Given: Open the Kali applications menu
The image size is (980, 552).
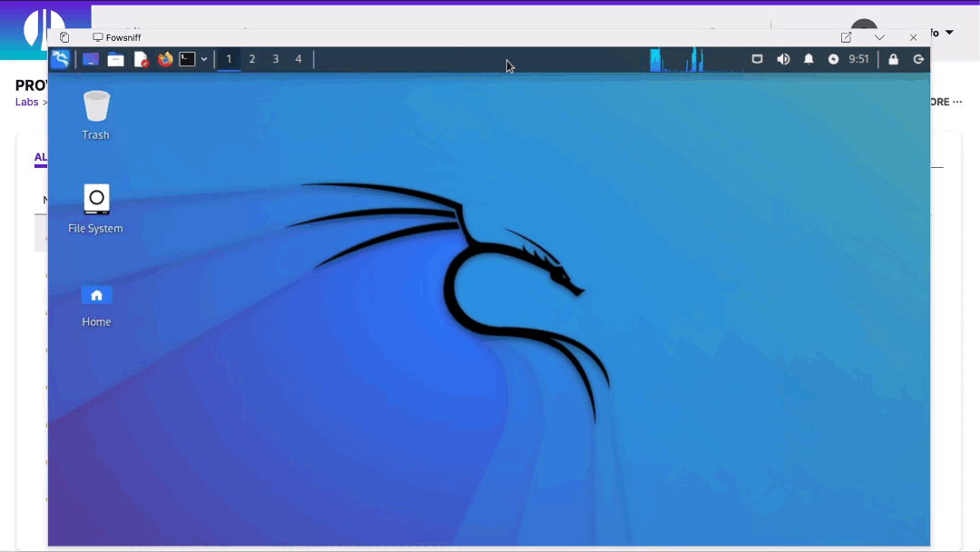Looking at the screenshot, I should point(60,59).
